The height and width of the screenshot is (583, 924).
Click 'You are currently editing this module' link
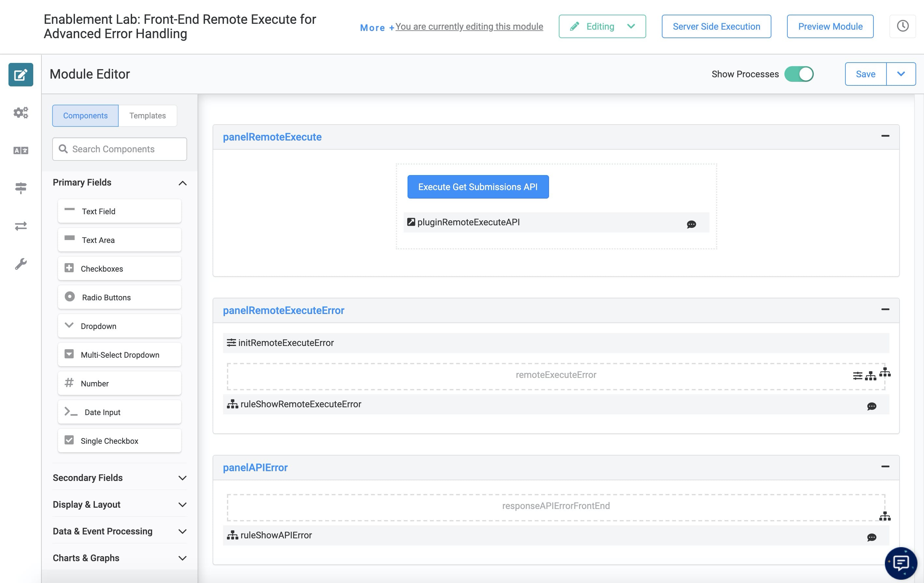[469, 26]
